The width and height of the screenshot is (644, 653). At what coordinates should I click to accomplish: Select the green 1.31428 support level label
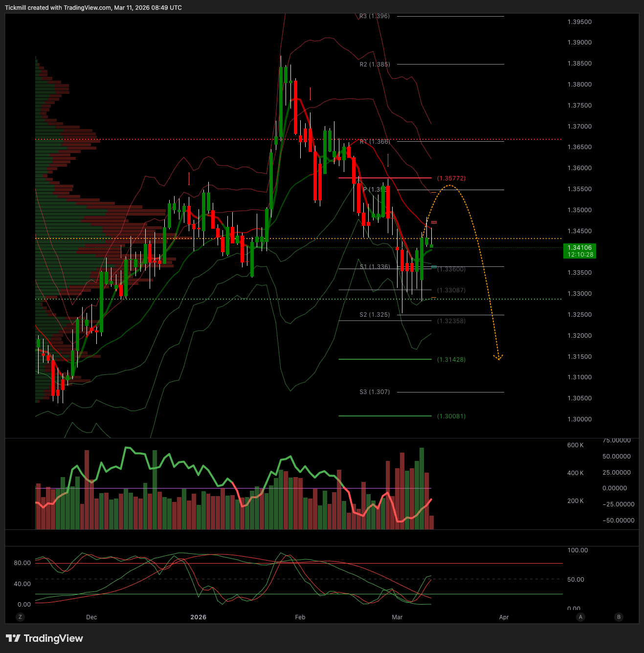(451, 360)
